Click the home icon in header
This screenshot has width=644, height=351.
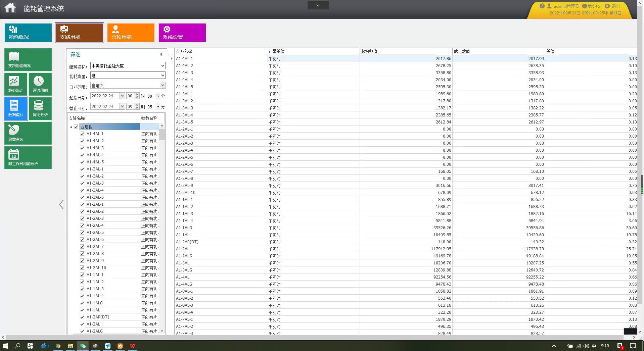click(x=10, y=8)
